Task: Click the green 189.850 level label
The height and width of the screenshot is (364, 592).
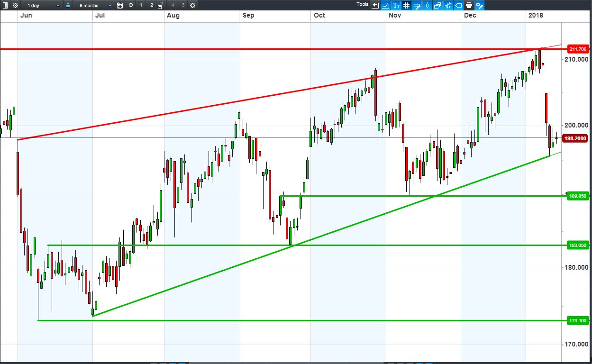Action: (578, 196)
